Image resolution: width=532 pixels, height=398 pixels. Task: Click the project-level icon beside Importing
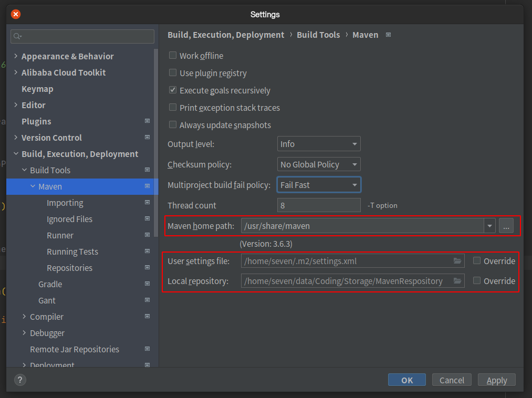point(147,203)
